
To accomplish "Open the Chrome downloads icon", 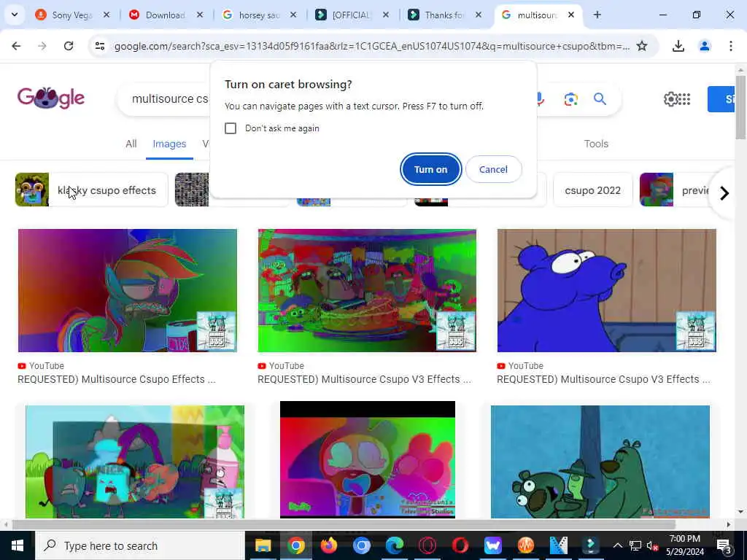I will (678, 46).
